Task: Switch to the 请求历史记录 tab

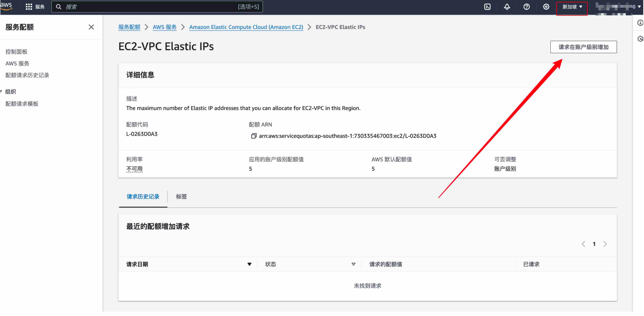Action: (143, 197)
